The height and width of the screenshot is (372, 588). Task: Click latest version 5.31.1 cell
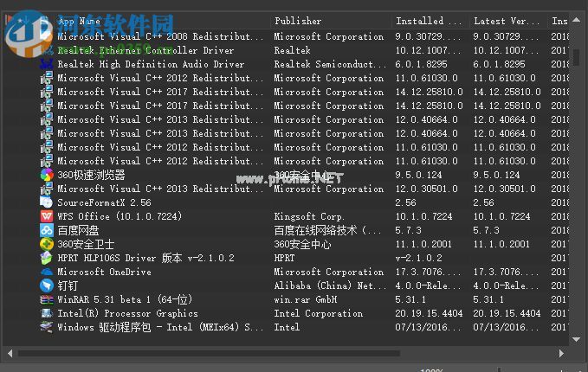[488, 299]
